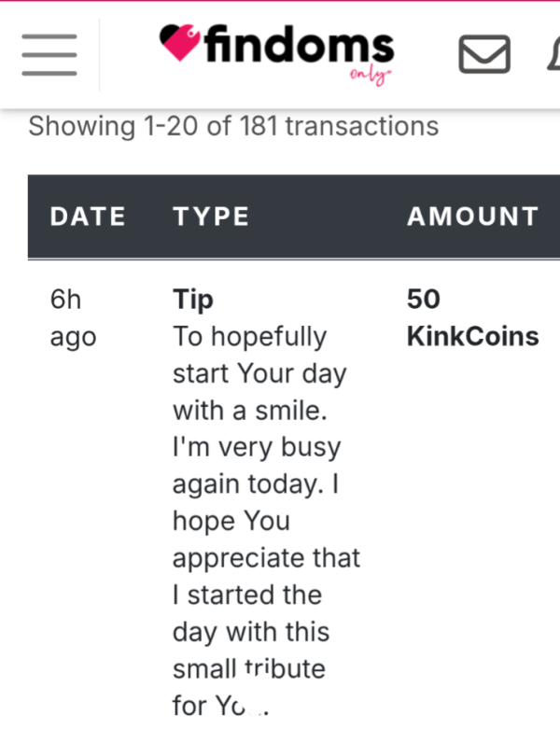
Task: Click the KinkCoins currency label
Action: coord(473,336)
